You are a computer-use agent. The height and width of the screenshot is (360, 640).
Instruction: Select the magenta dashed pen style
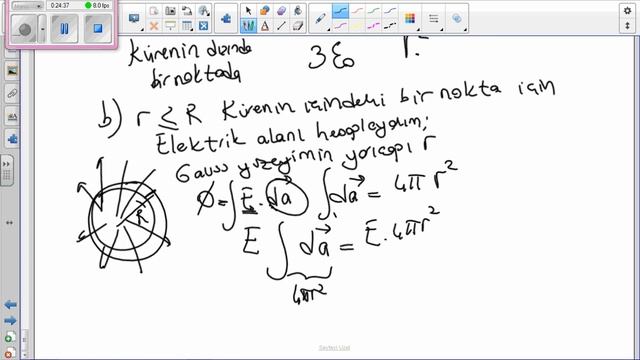point(373,26)
